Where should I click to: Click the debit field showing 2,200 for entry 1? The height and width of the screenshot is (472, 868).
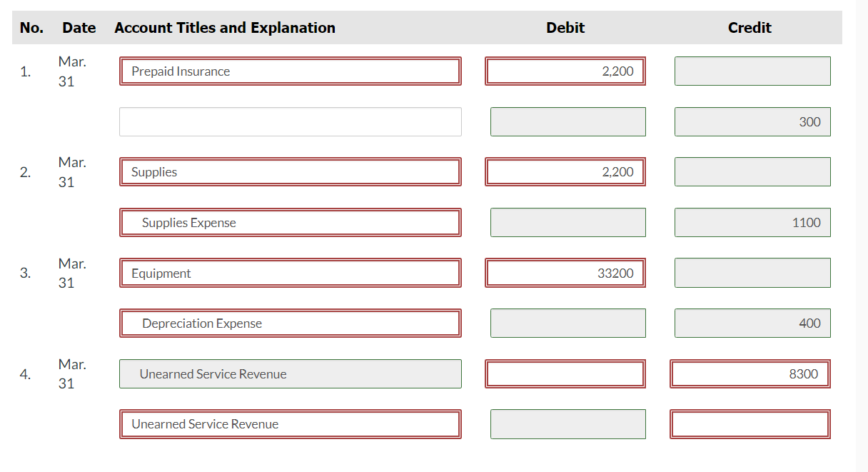[565, 71]
